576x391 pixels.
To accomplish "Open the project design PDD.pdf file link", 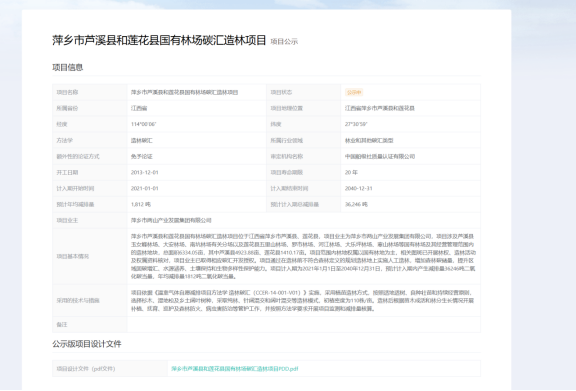I will pos(235,369).
